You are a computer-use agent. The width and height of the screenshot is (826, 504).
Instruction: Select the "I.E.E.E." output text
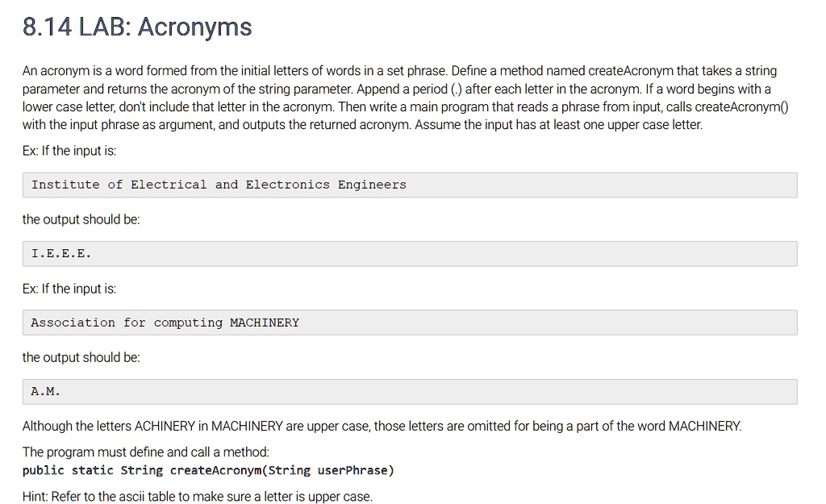(x=61, y=254)
